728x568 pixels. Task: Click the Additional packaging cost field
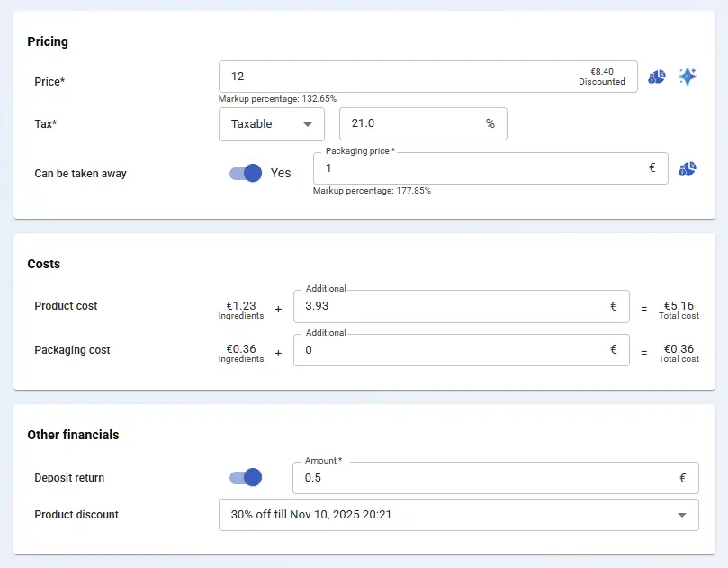click(x=450, y=350)
